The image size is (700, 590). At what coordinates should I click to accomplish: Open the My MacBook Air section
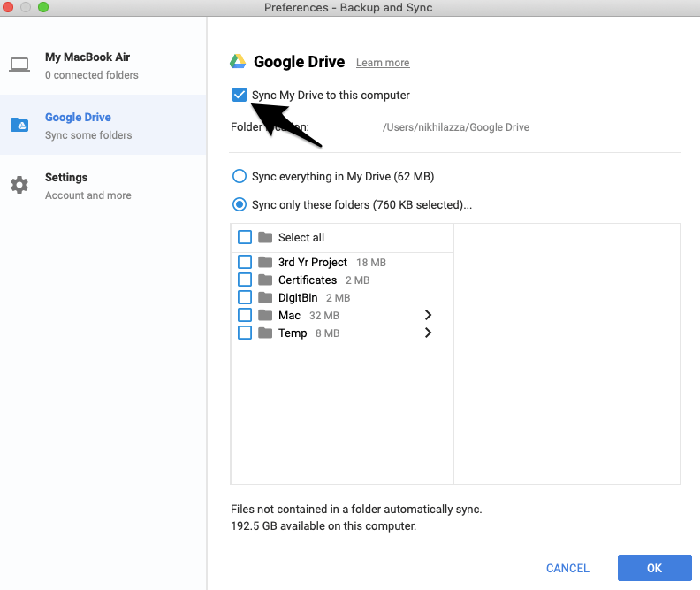[103, 65]
